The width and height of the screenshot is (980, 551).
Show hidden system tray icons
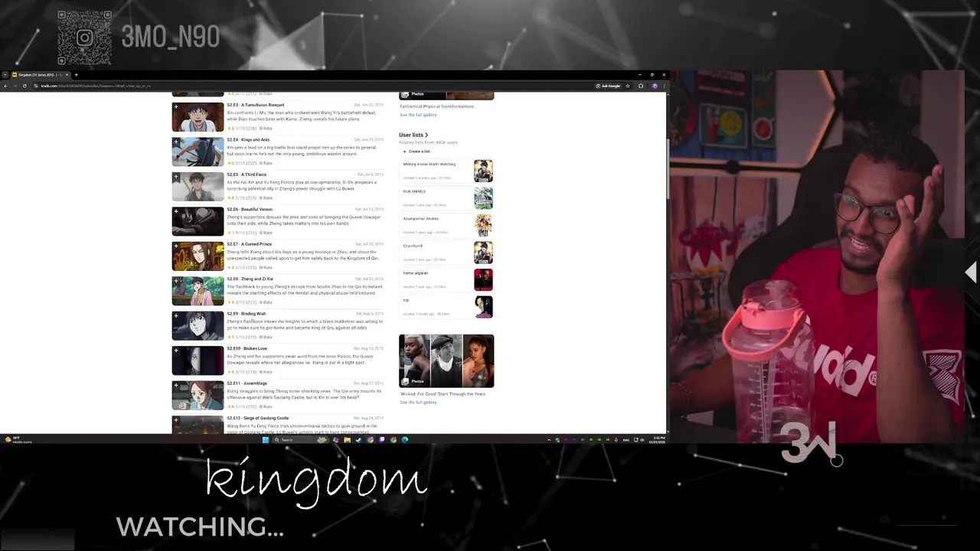549,439
